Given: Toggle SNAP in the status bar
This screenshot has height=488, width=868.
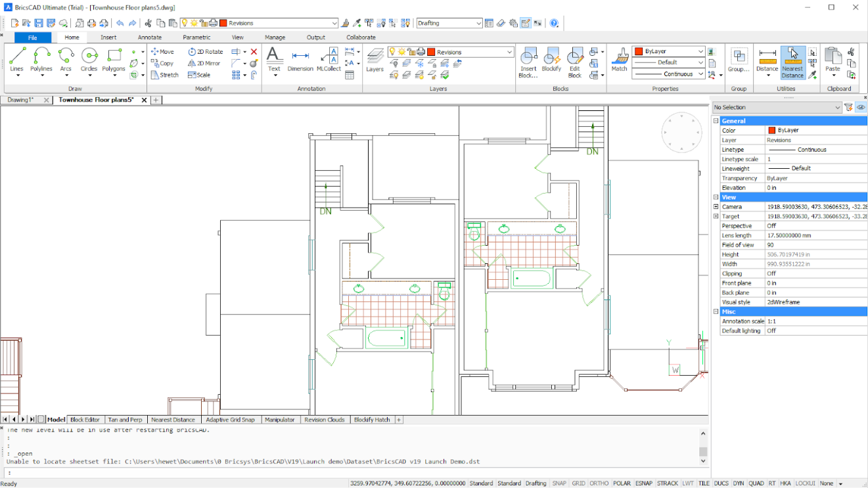Looking at the screenshot, I should (559, 483).
